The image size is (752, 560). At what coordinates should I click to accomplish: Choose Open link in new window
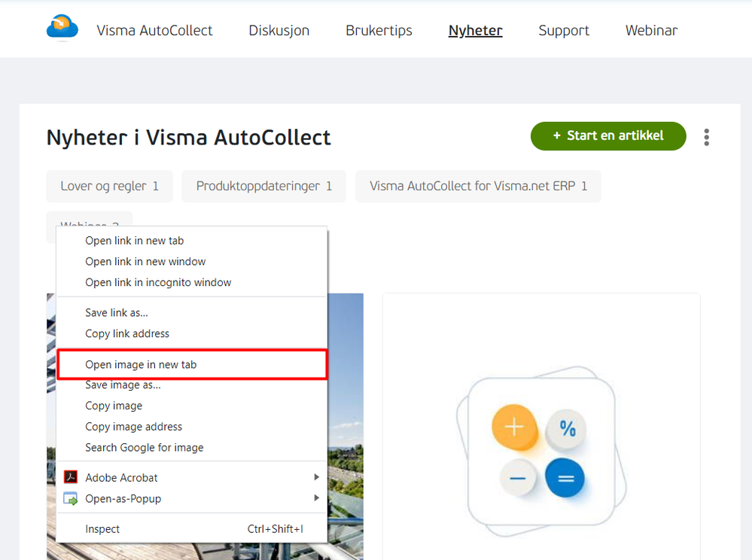coord(192,262)
